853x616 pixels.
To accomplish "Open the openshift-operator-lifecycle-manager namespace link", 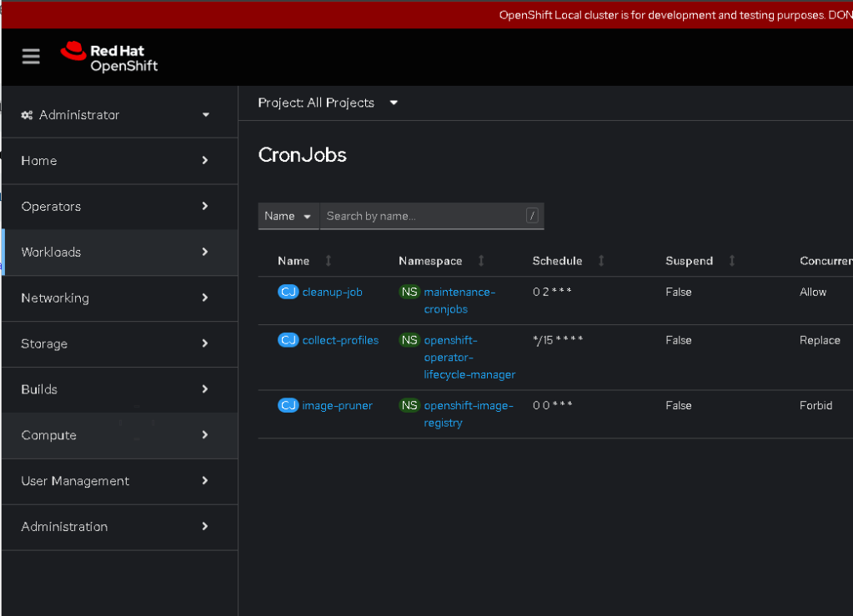I will click(x=469, y=358).
